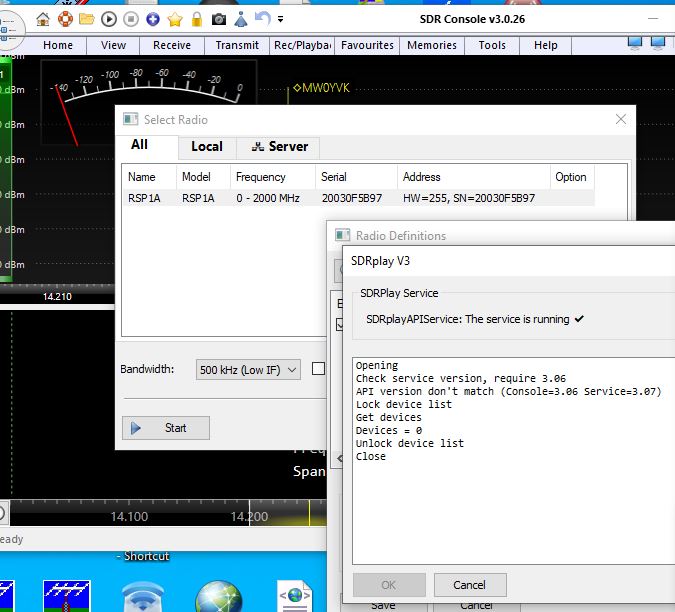Screen dimensions: 675x612
Task: Open the Receive ribbon tab
Action: 172,45
